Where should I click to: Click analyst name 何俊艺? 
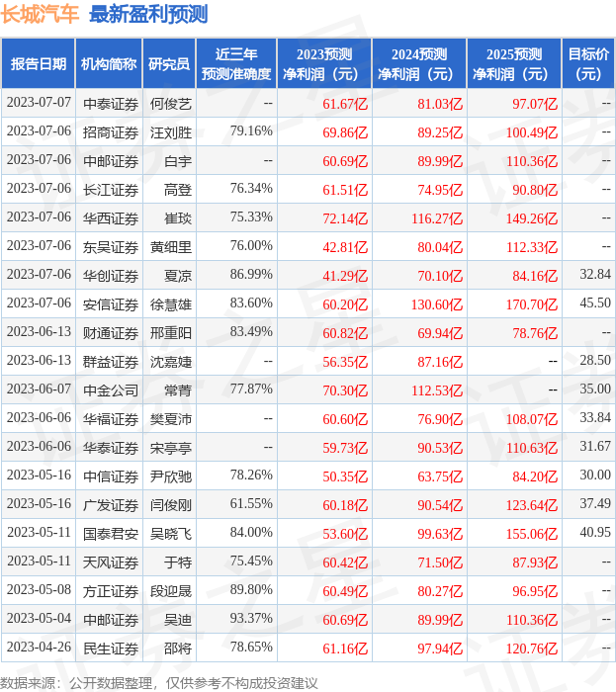(x=171, y=104)
